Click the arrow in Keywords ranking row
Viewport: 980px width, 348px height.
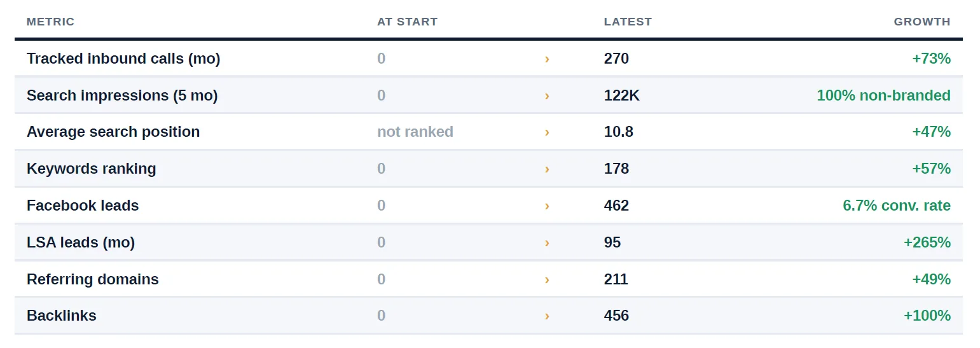tap(547, 169)
